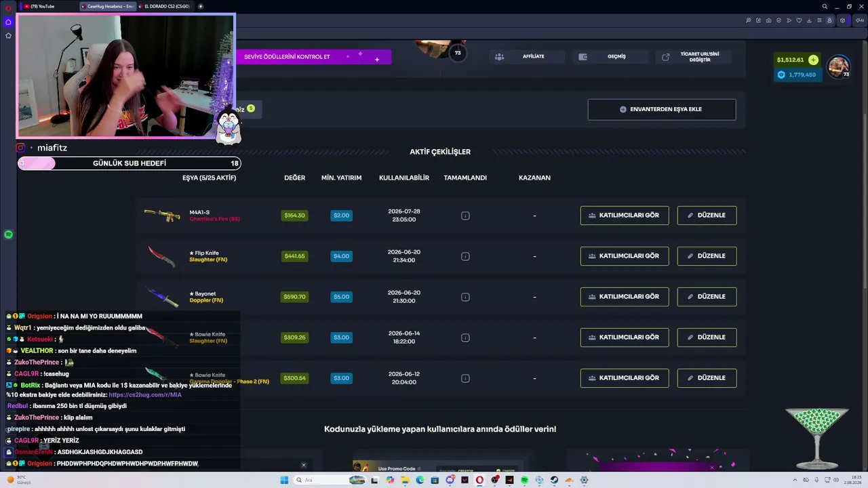Open the Geçmiş history section
The image size is (868, 488).
tap(610, 57)
